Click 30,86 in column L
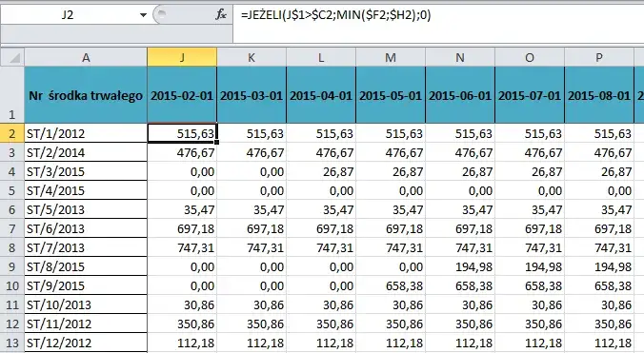 (321, 304)
